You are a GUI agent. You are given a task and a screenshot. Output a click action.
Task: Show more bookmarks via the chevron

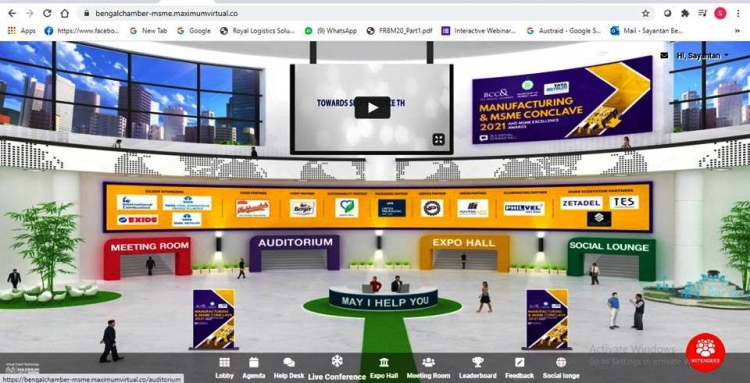point(737,31)
